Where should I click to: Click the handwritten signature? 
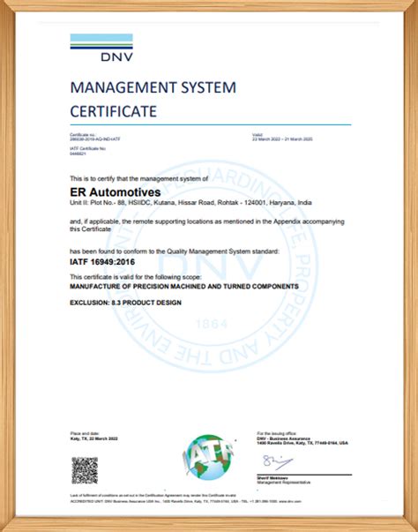(277, 462)
